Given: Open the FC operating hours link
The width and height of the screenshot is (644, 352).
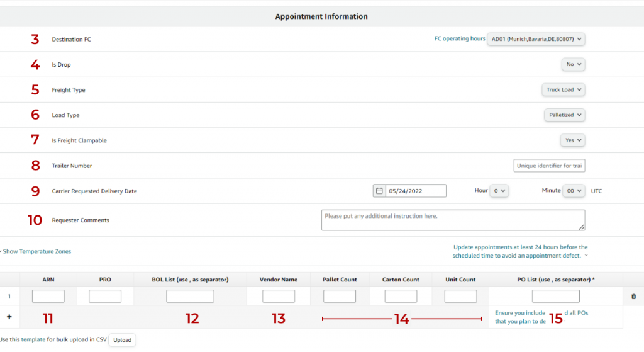Looking at the screenshot, I should (x=460, y=39).
